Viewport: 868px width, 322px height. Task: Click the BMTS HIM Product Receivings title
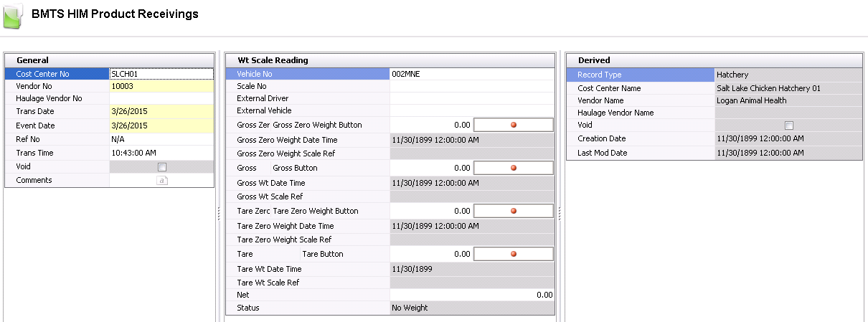tap(115, 14)
